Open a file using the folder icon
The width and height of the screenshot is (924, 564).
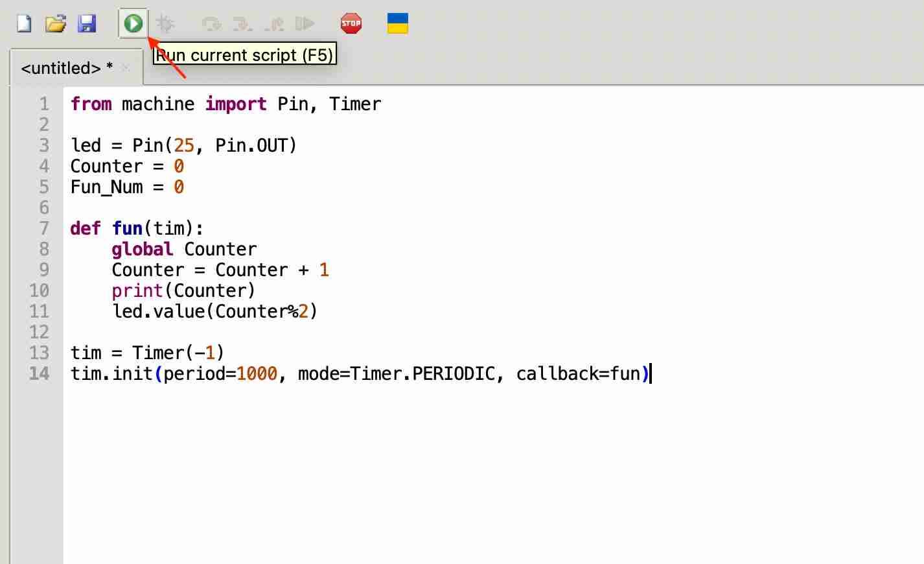click(x=56, y=24)
